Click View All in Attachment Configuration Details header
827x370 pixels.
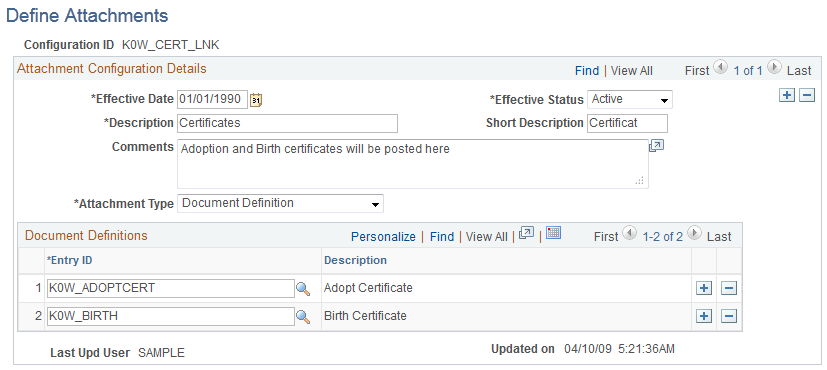click(631, 71)
